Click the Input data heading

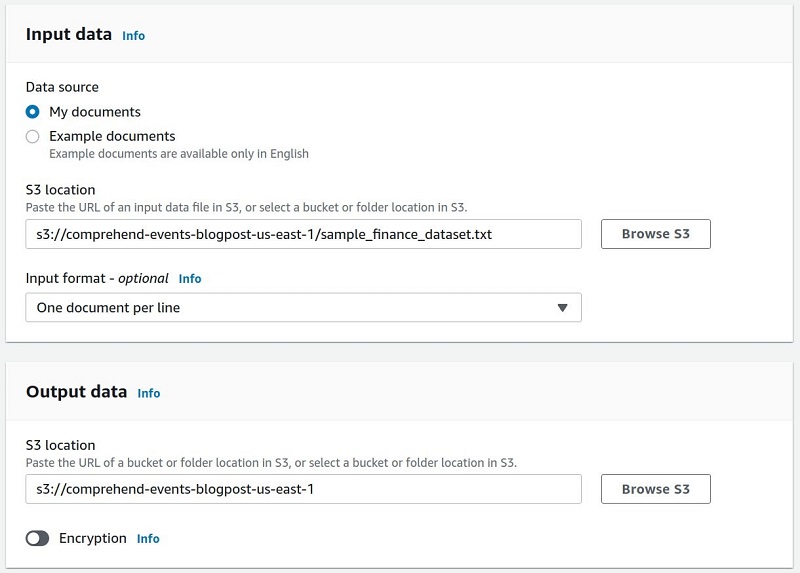[x=69, y=34]
